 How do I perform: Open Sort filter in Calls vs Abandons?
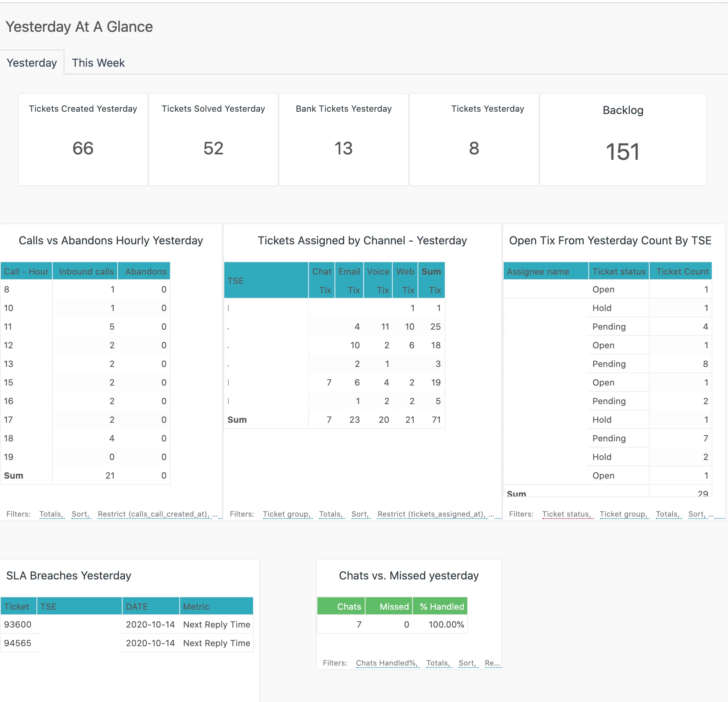pos(81,514)
